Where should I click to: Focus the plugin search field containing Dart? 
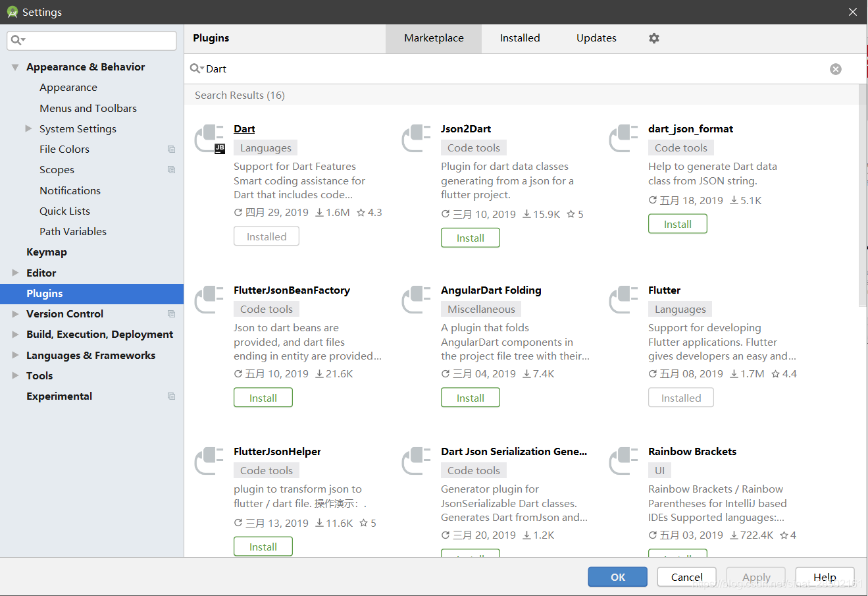coord(513,69)
